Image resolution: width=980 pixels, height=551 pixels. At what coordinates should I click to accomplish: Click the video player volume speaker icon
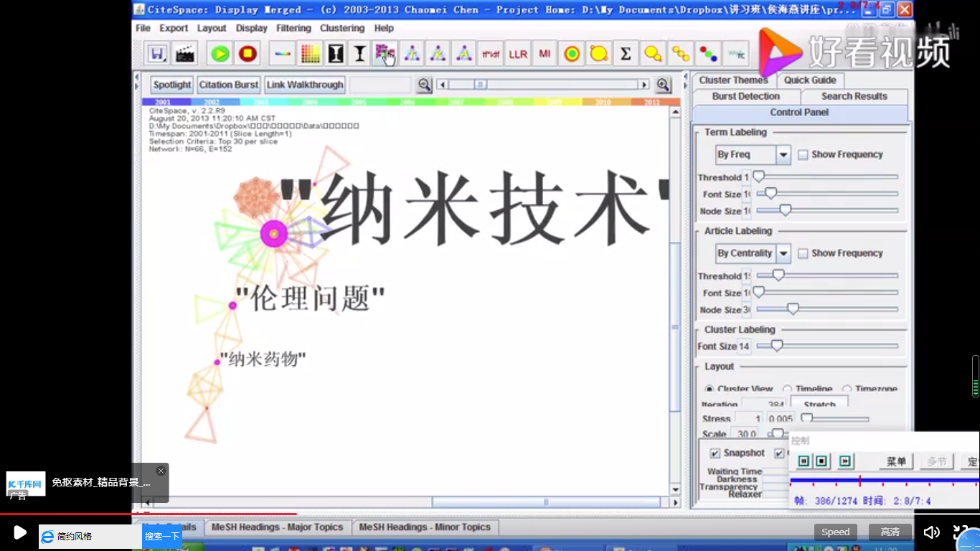click(931, 532)
